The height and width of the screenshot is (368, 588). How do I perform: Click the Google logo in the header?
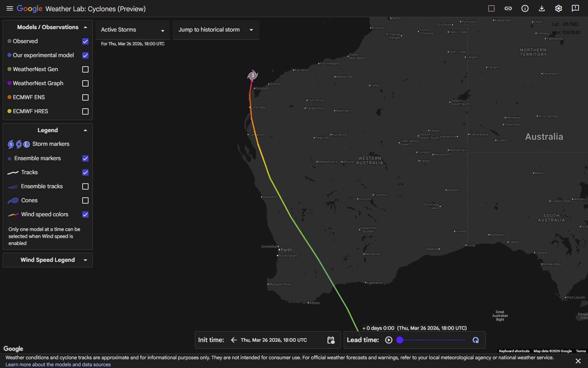click(30, 9)
